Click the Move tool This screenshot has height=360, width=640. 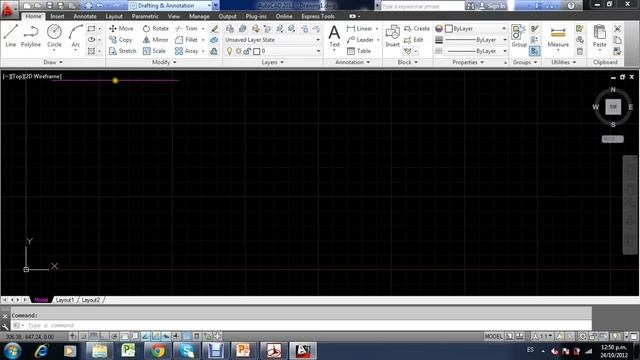(x=121, y=29)
